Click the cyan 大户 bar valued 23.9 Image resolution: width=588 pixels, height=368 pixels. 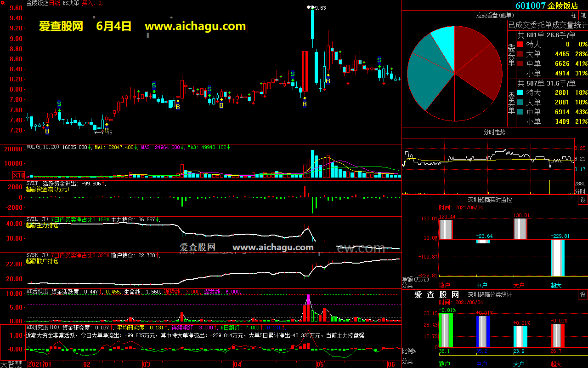pos(520,337)
